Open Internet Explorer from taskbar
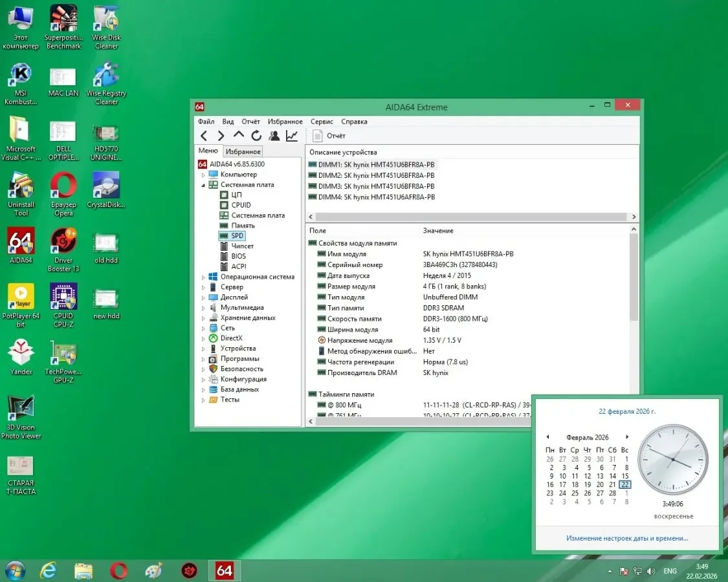Viewport: 728px width, 582px height. click(x=49, y=571)
